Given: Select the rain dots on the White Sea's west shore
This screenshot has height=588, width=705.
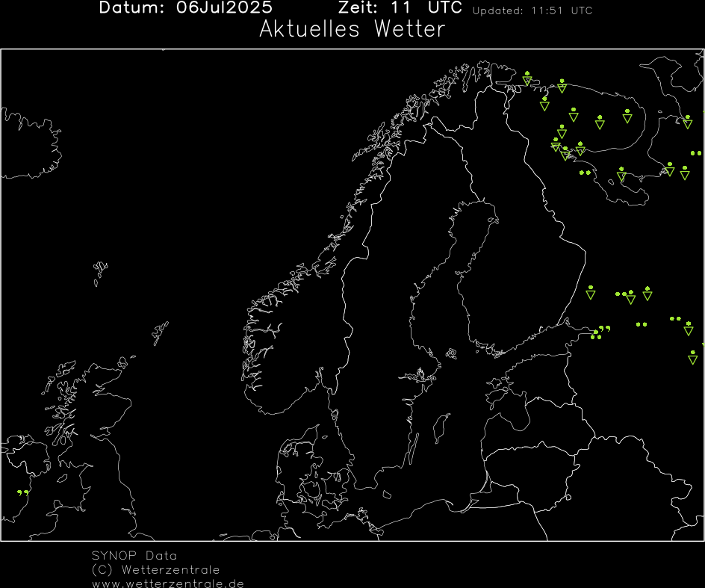Looking at the screenshot, I should (x=585, y=173).
